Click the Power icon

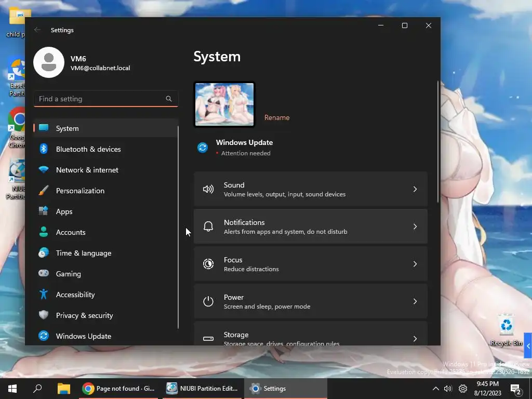(208, 301)
